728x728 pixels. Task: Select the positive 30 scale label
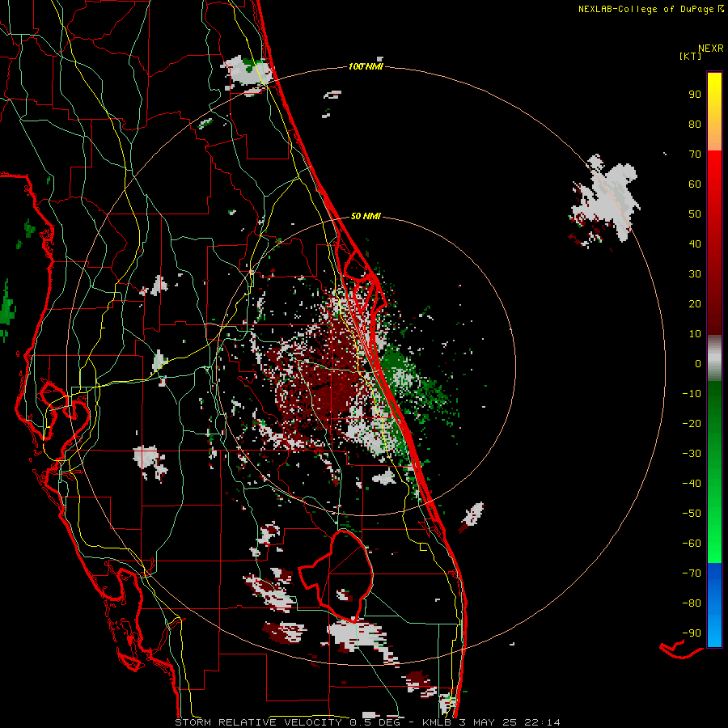pyautogui.click(x=695, y=274)
